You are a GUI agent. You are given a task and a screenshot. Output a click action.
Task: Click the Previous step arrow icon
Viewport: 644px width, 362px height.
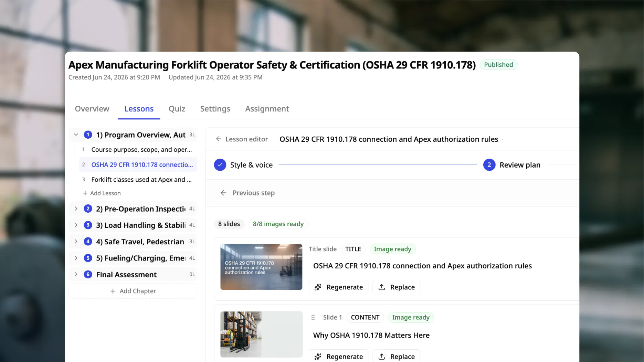223,193
